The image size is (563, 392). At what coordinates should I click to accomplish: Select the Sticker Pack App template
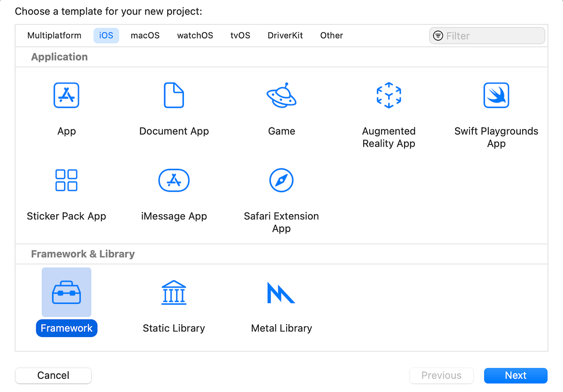tap(66, 180)
